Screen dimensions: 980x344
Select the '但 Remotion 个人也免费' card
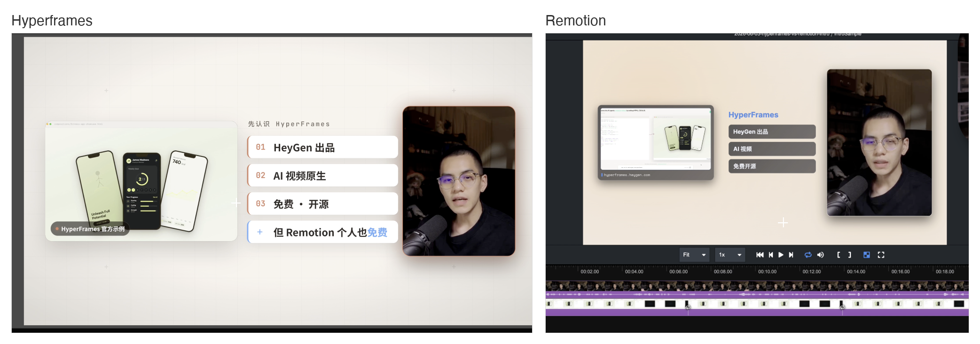pyautogui.click(x=322, y=232)
